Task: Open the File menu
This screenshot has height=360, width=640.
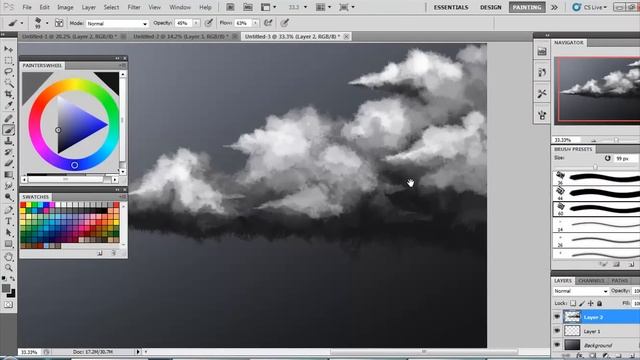Action: pyautogui.click(x=27, y=7)
